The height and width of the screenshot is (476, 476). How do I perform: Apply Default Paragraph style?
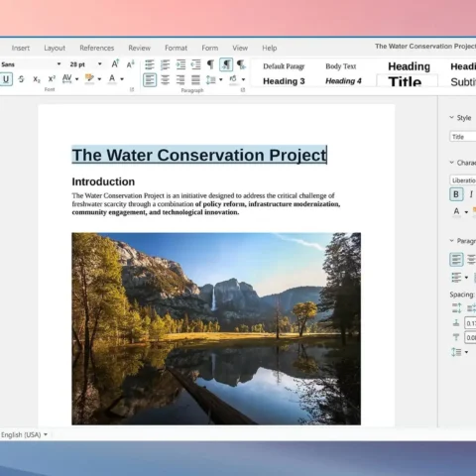[x=284, y=66]
